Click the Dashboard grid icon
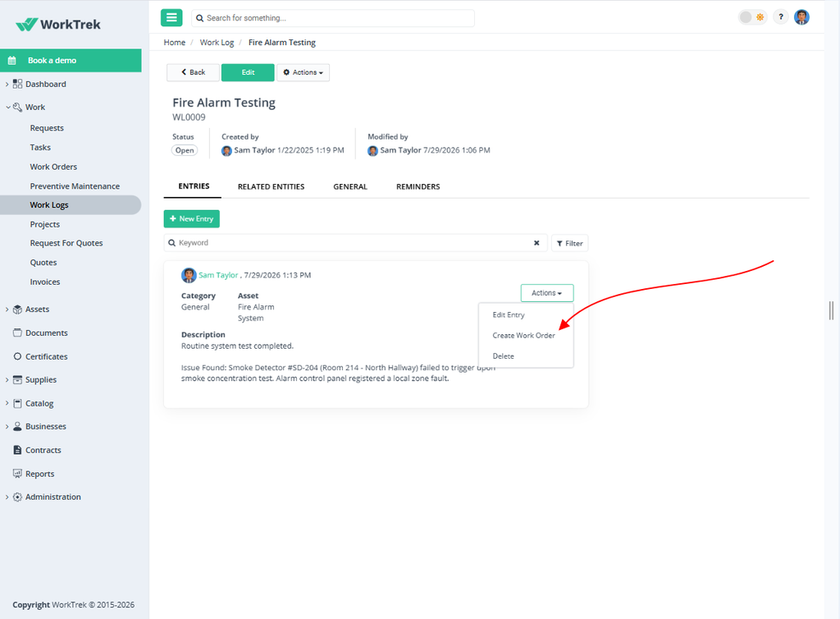The height and width of the screenshot is (619, 840). (x=18, y=84)
